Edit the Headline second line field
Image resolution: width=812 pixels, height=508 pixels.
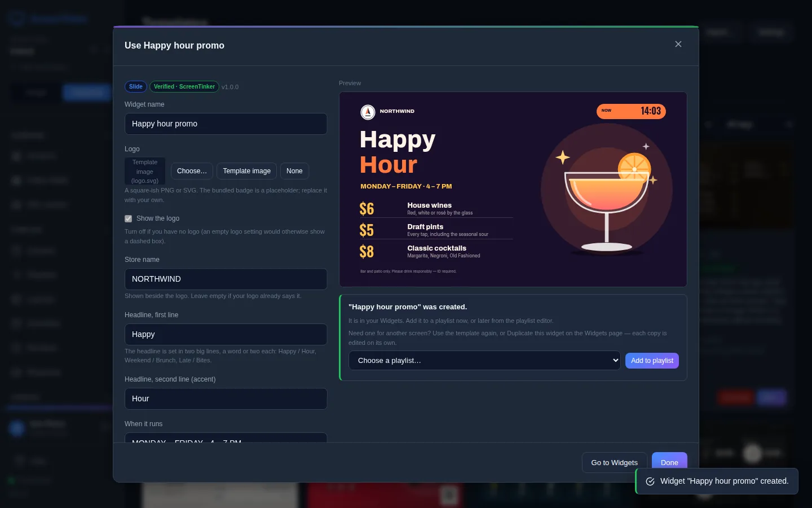coord(226,398)
